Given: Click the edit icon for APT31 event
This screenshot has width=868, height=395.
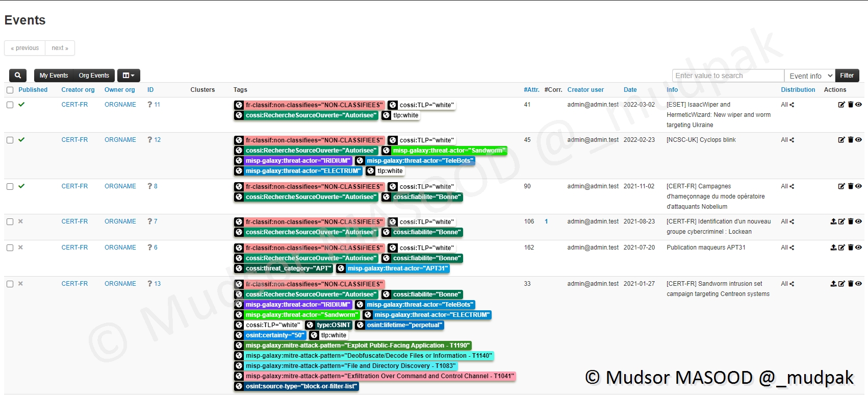Looking at the screenshot, I should coord(841,248).
